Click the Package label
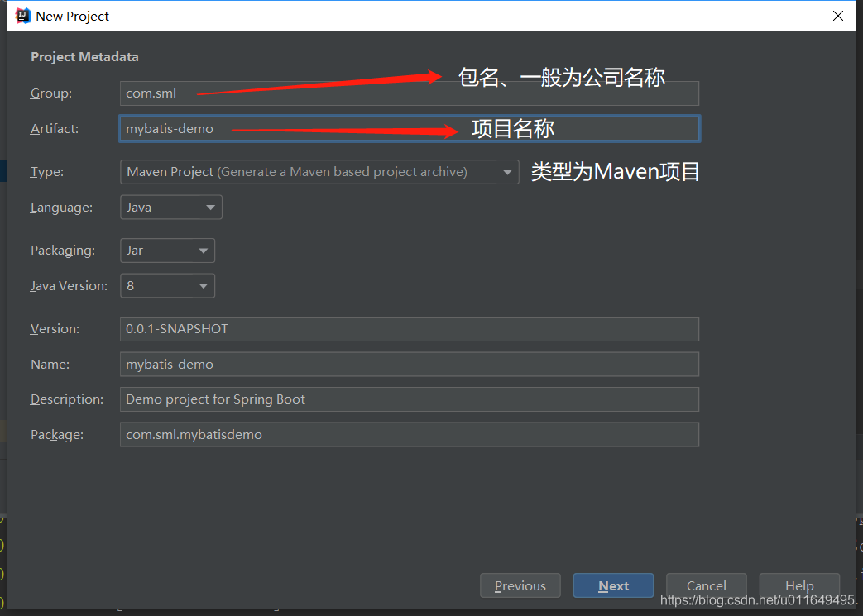This screenshot has height=616, width=863. pos(57,434)
